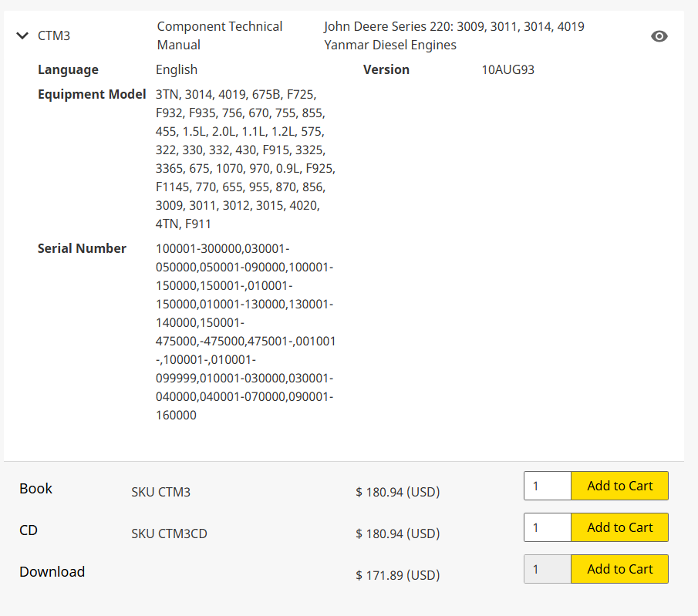Click the SKU CTM3 text

[x=160, y=492]
